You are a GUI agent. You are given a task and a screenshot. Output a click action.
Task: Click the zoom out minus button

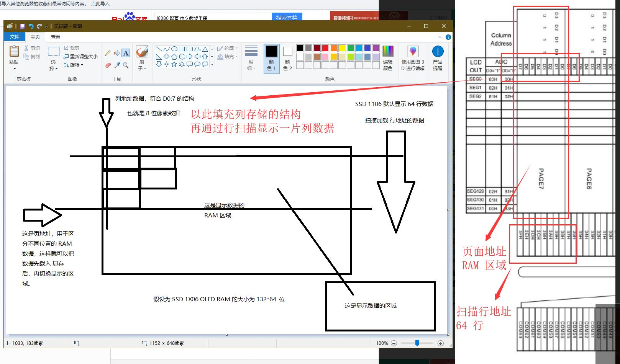(394, 343)
